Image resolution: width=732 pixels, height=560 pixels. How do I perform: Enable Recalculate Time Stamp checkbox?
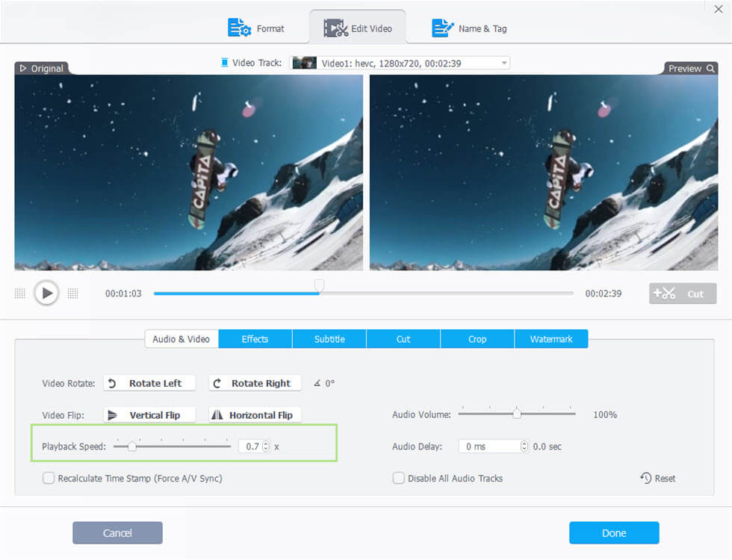point(49,479)
